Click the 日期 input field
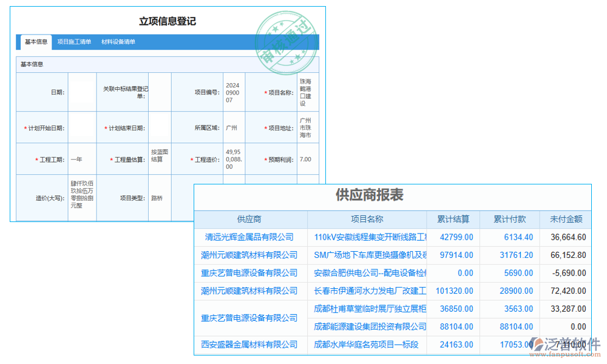This screenshot has width=607, height=364. click(82, 92)
